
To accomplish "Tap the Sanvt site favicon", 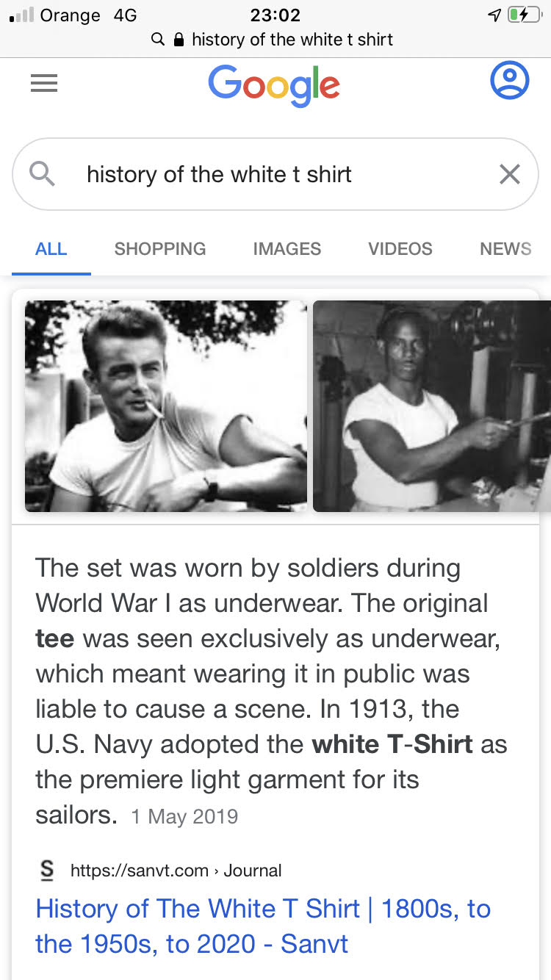I will tap(47, 871).
